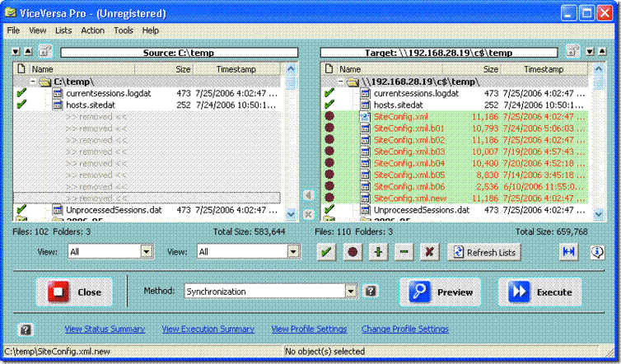Open the right View dropdown

pyautogui.click(x=293, y=251)
